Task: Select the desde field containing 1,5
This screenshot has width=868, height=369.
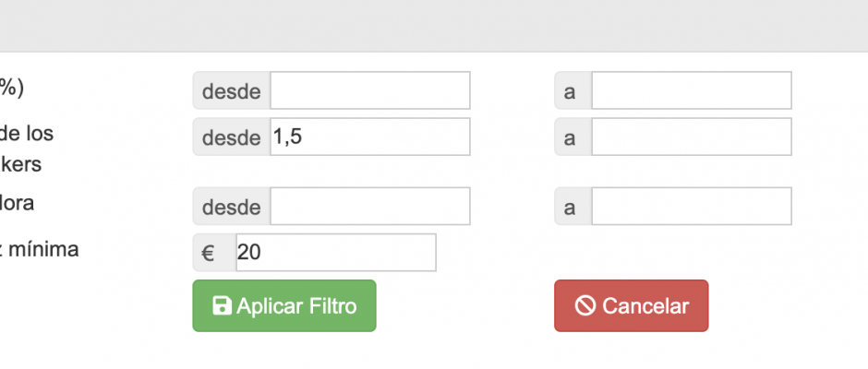Action: [x=370, y=137]
